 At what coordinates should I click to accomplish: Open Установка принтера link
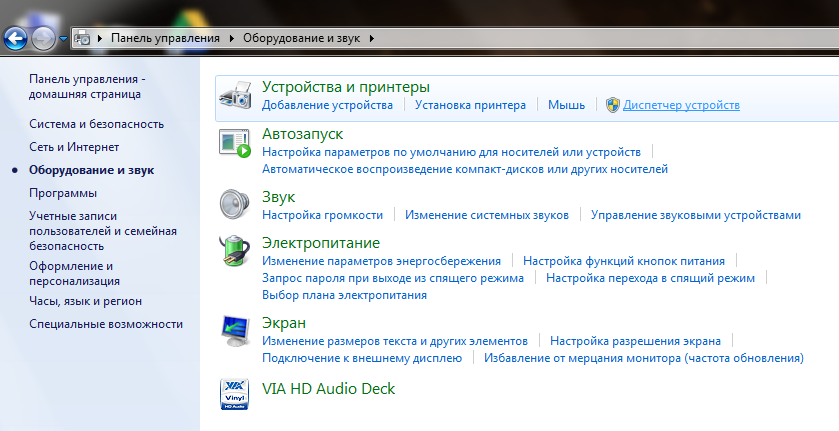470,105
